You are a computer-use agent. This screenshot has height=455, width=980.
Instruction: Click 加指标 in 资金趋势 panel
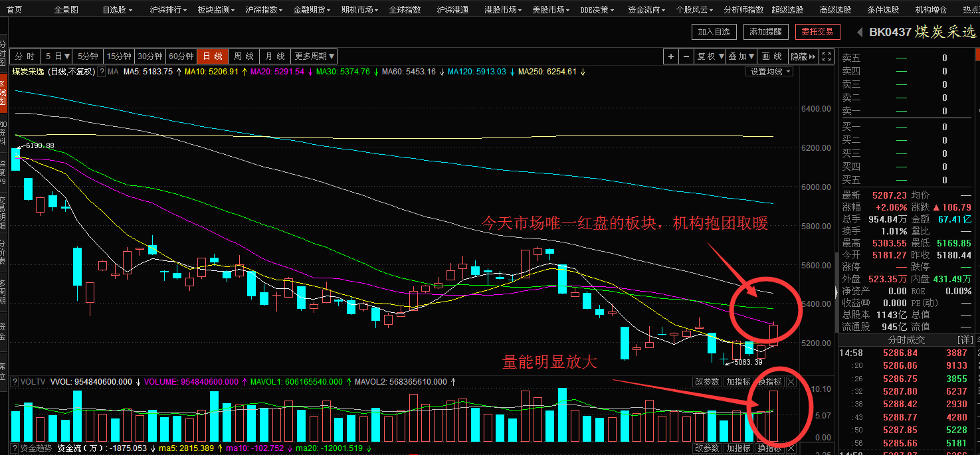pos(738,448)
